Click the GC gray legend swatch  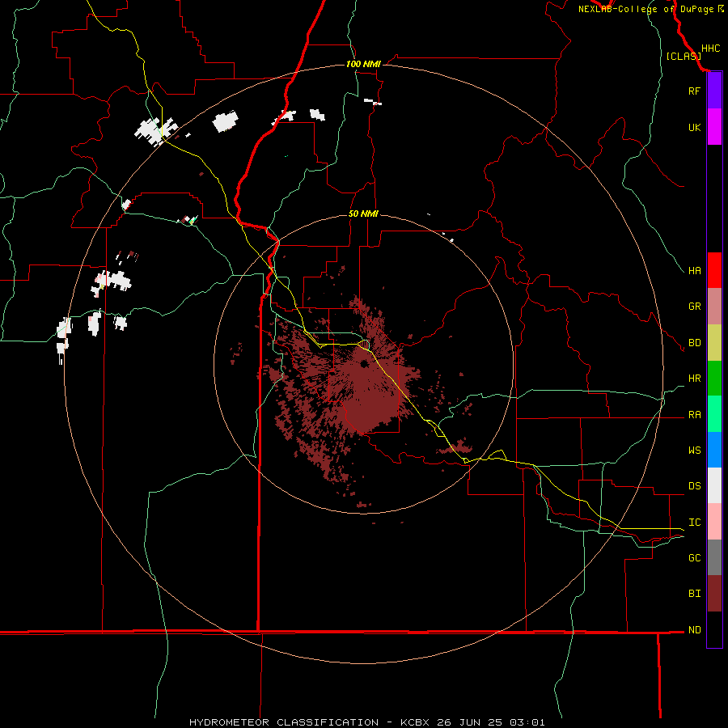click(714, 557)
